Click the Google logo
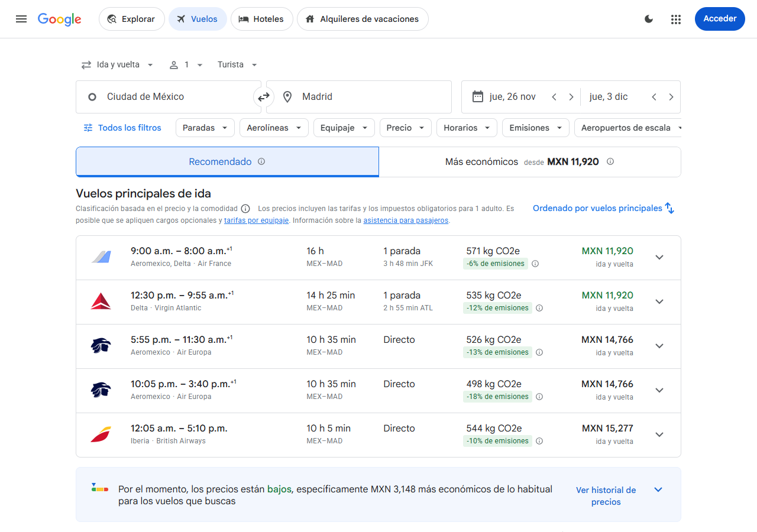Viewport: 757px width, 532px height. click(60, 19)
